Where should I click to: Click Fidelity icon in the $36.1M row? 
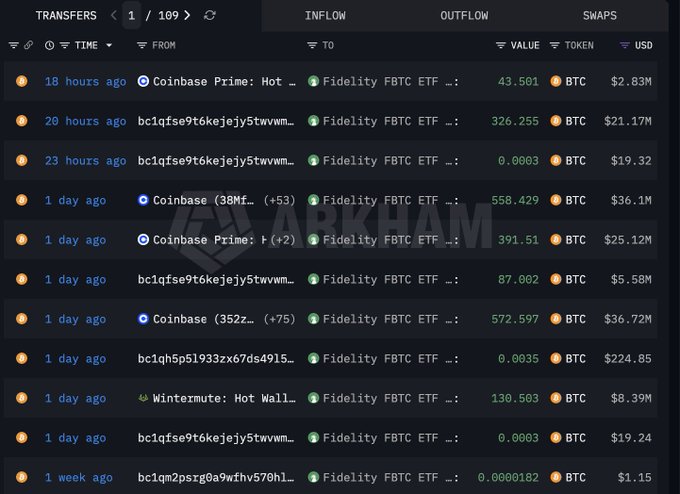tap(314, 200)
